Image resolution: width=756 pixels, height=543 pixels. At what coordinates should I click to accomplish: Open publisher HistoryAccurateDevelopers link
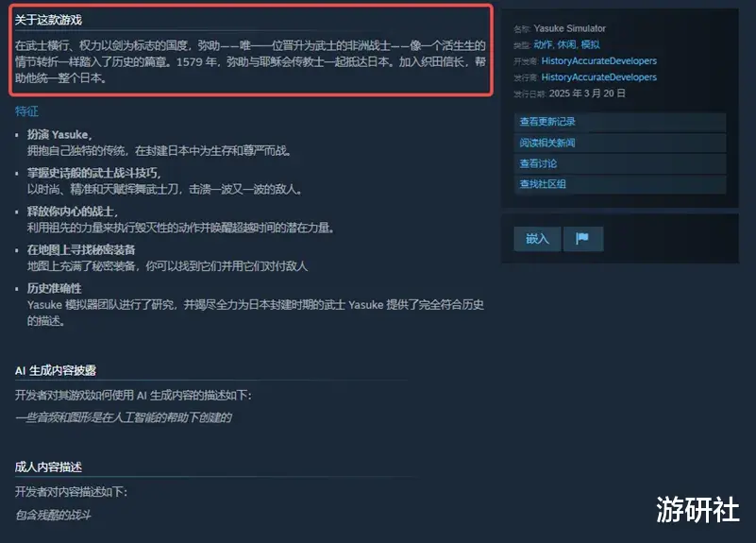(x=598, y=77)
